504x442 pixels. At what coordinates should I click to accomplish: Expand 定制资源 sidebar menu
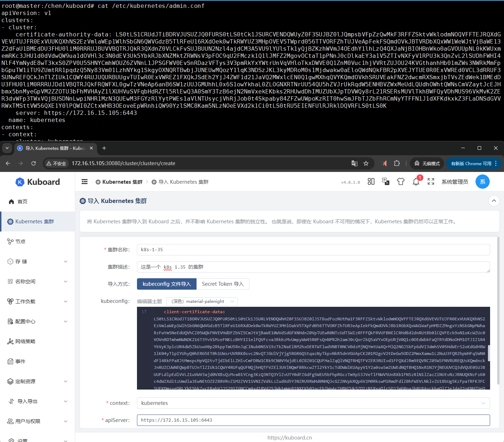tap(37, 381)
